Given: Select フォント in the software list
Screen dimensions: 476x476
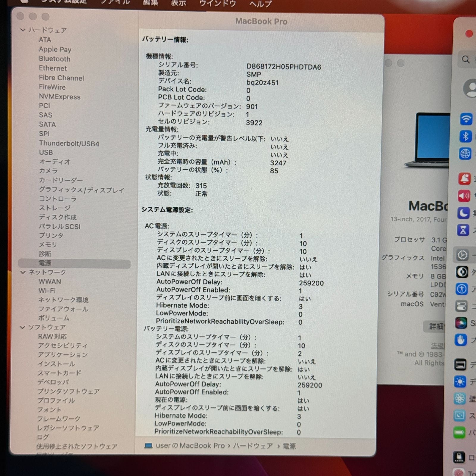Looking at the screenshot, I should pos(49,409).
